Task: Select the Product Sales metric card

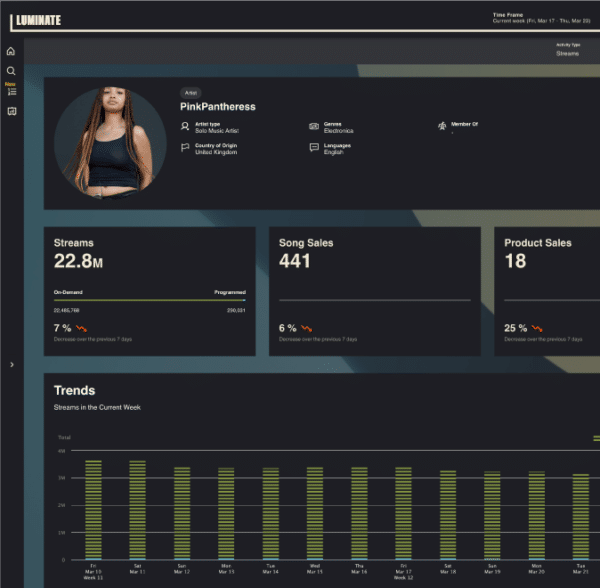Action: tap(546, 291)
